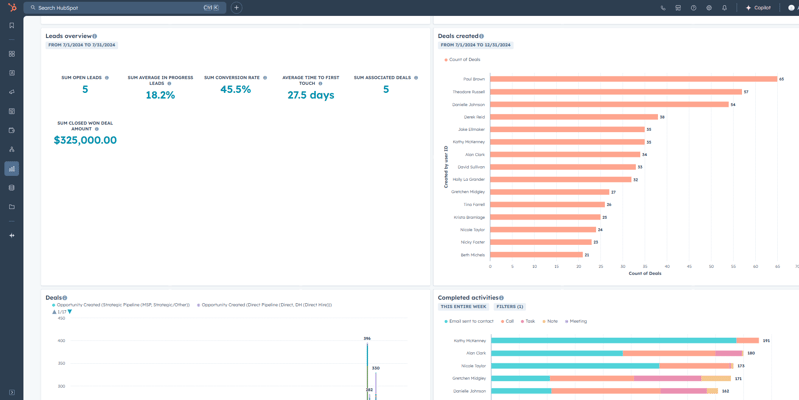Open the Commerce wallet sidebar icon
The width and height of the screenshot is (799, 400).
click(x=12, y=130)
